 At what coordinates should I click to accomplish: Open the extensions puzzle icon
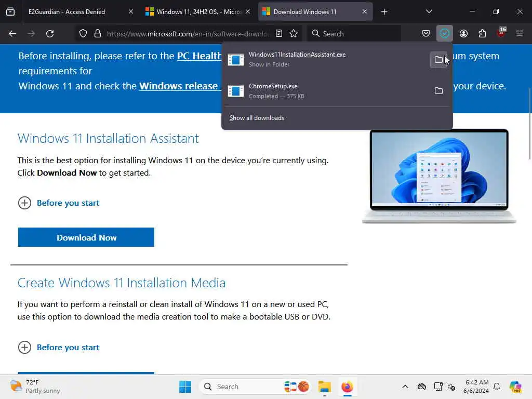click(x=482, y=33)
